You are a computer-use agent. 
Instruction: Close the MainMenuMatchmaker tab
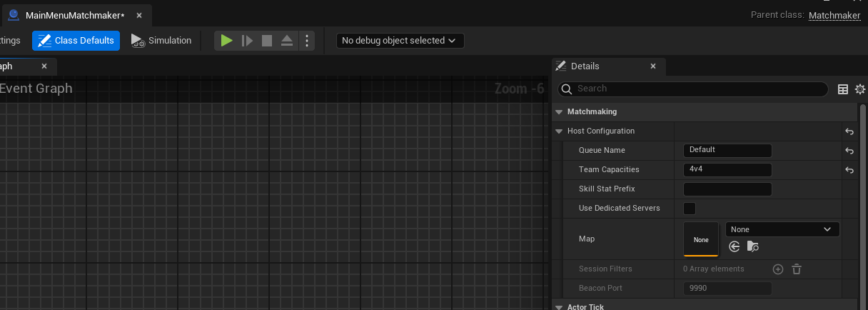[x=139, y=15]
